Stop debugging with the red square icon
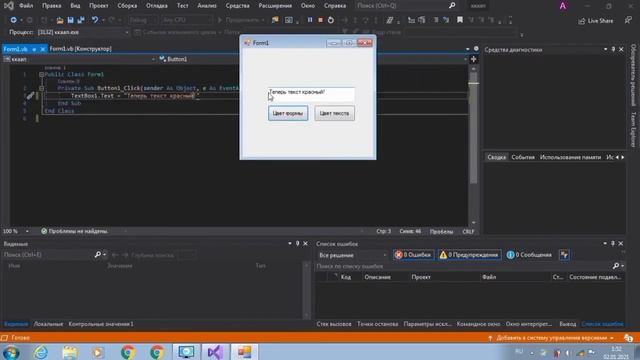Screen dimensions: 640x360 pos(320,20)
